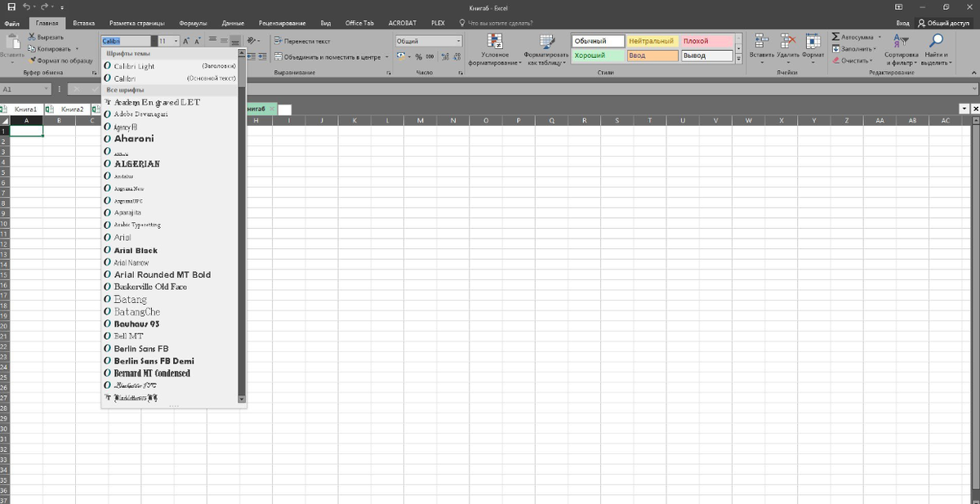
Task: Click the font list vertical scrollbar
Action: (242, 225)
